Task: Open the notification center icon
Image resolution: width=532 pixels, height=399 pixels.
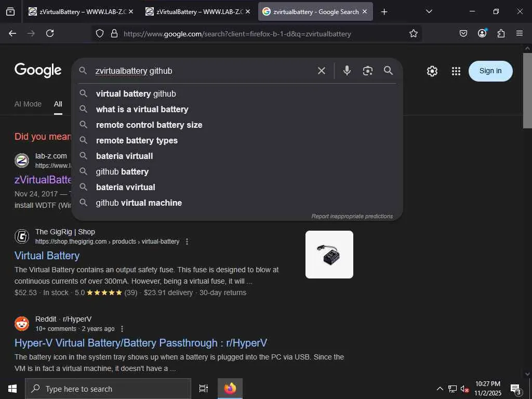Action: click(x=515, y=389)
